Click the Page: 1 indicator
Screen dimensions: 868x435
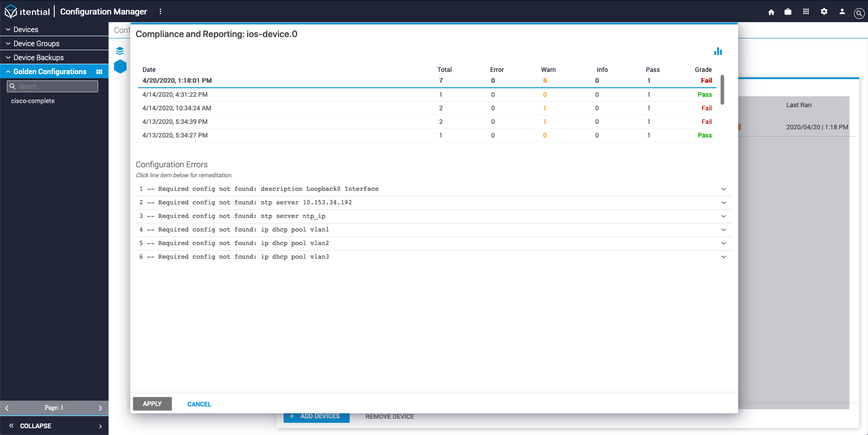(54, 408)
